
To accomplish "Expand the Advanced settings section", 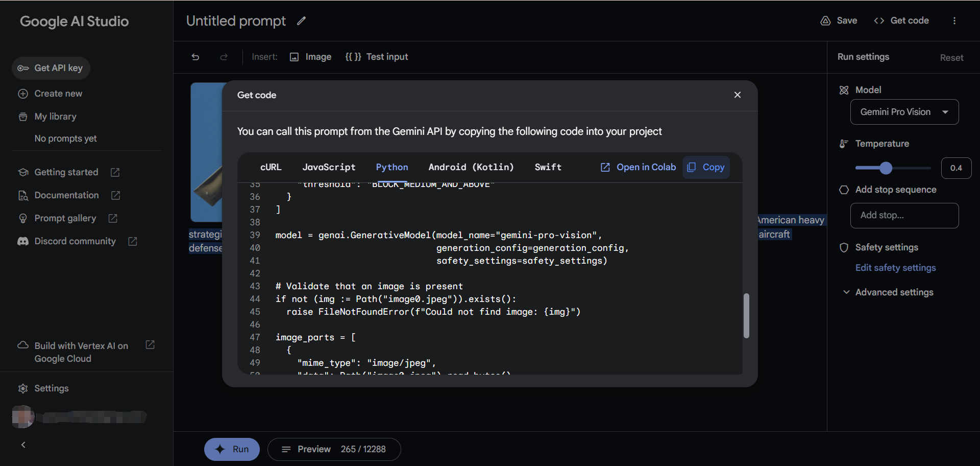I will [888, 292].
